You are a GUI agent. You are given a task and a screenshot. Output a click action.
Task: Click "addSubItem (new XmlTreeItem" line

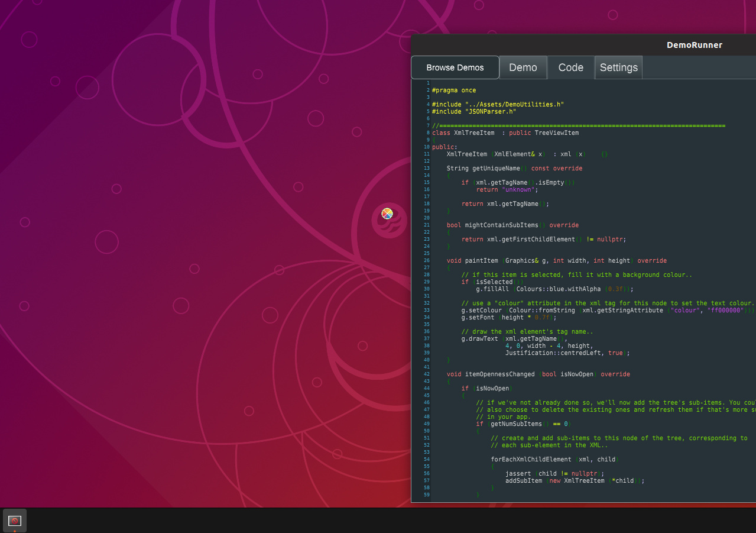point(575,480)
